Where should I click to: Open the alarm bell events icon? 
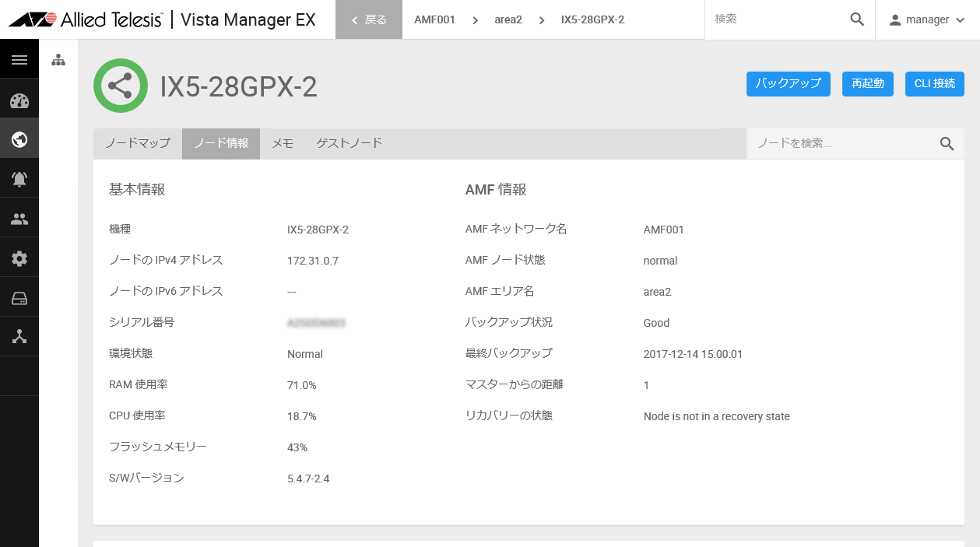pyautogui.click(x=19, y=180)
